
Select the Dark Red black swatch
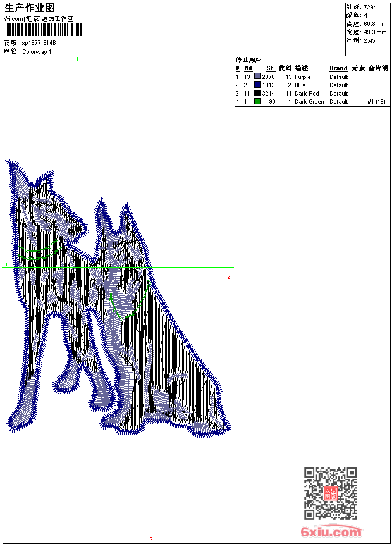coord(258,93)
